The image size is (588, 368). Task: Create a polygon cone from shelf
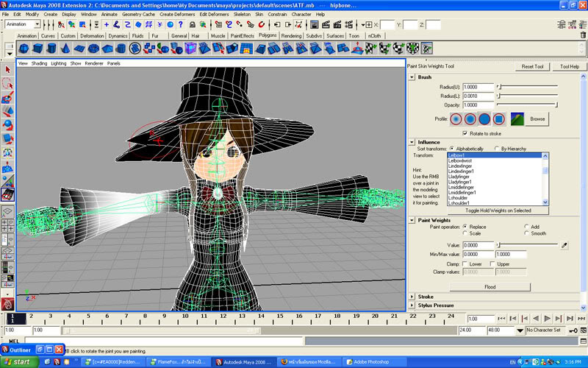[65, 49]
